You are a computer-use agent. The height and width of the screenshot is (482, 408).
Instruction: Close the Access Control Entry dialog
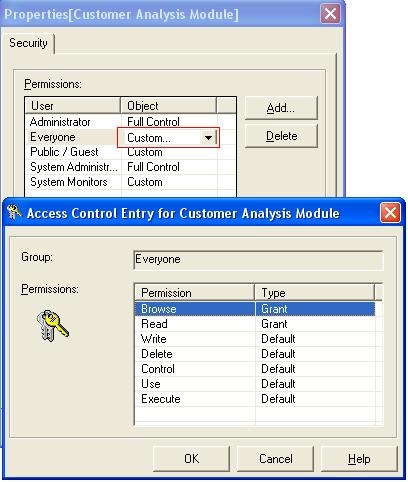(x=390, y=212)
